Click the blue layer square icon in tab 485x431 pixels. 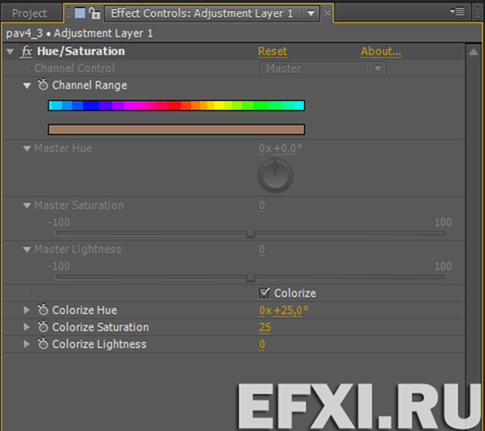pyautogui.click(x=80, y=13)
